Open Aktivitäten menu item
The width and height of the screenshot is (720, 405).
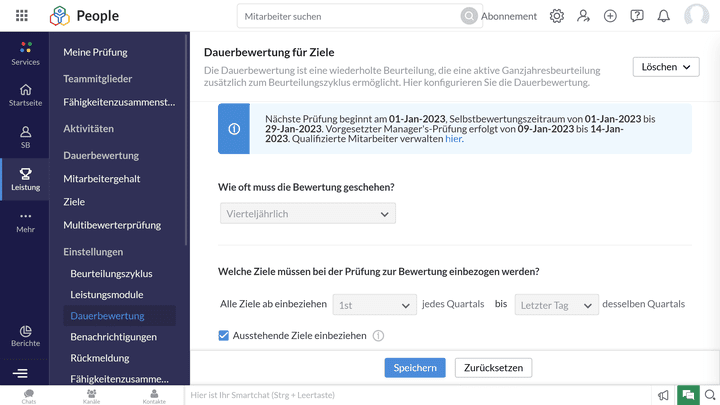click(x=89, y=129)
